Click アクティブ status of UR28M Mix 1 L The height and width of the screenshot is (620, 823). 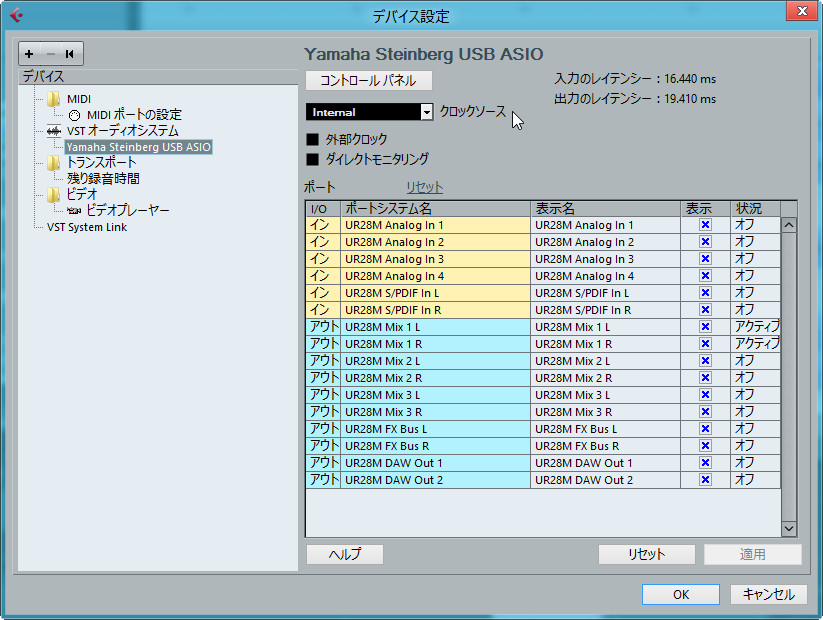tap(756, 327)
